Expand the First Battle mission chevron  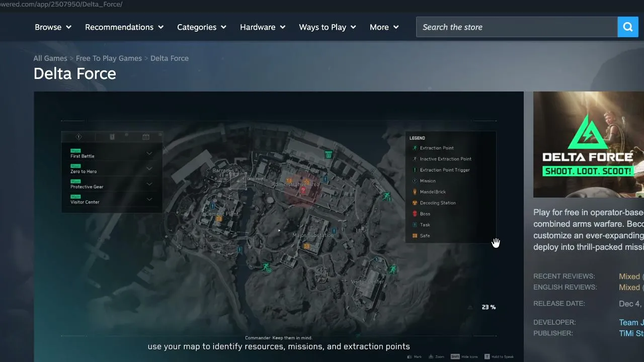coord(149,153)
